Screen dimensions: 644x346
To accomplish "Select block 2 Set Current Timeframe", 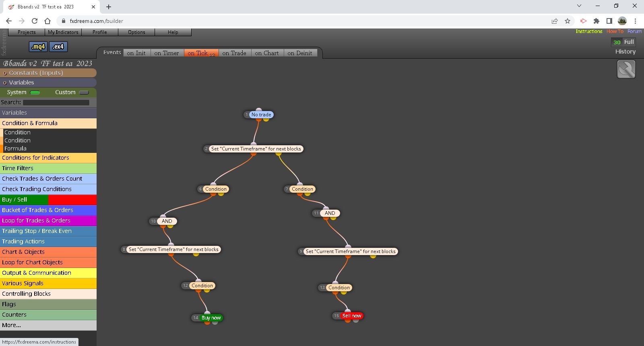I will tap(256, 149).
